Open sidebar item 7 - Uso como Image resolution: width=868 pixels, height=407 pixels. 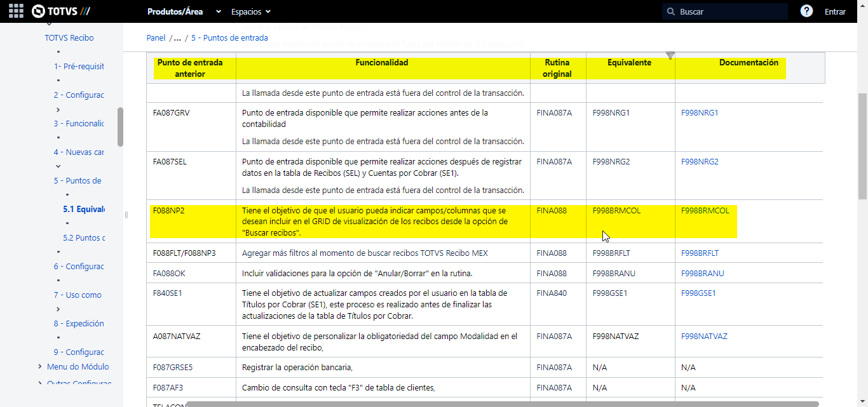[x=78, y=295]
